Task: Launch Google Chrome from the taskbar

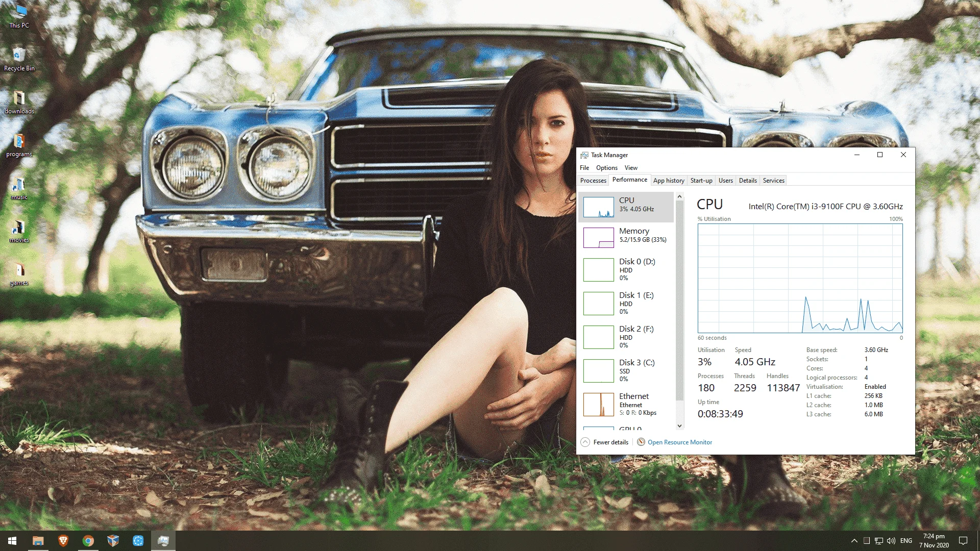Action: point(88,541)
